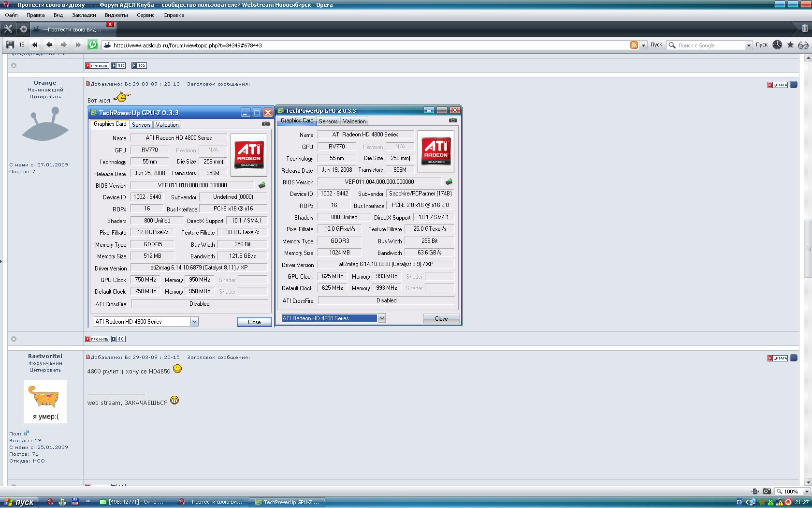Open the Правка menu
Image resolution: width=812 pixels, height=508 pixels.
point(35,15)
